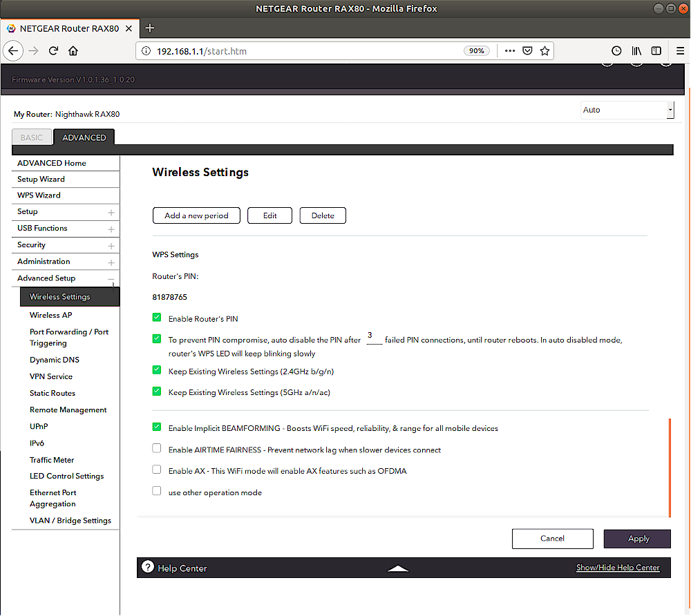691x616 pixels.
Task: Open the Firefox hamburger menu
Action: click(x=680, y=51)
